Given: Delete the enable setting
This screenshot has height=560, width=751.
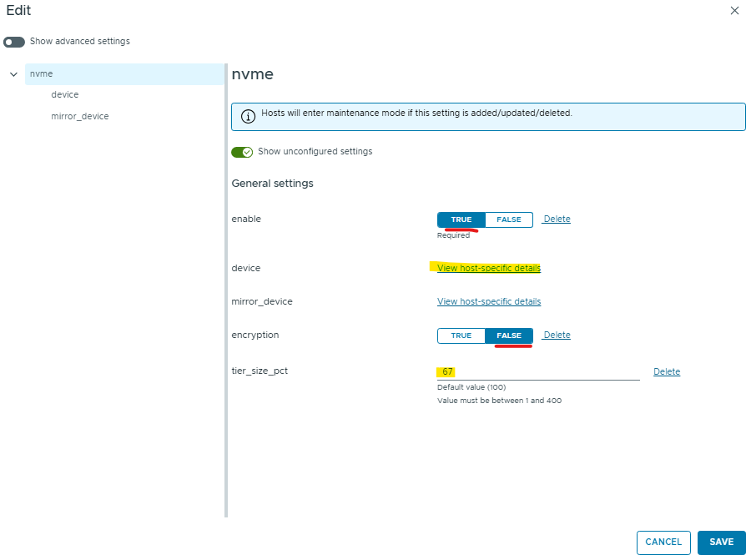Looking at the screenshot, I should pos(557,219).
